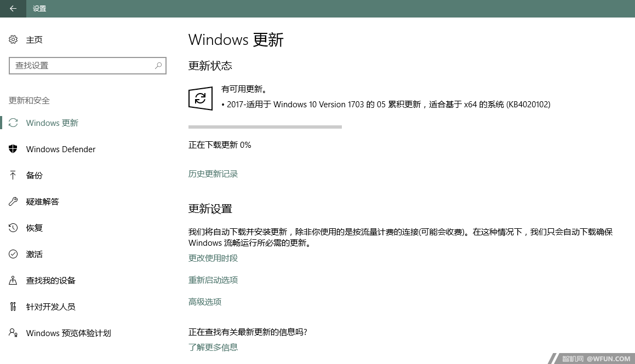Open 历史更新记录 link
Screen dimensions: 635x364
pos(213,174)
